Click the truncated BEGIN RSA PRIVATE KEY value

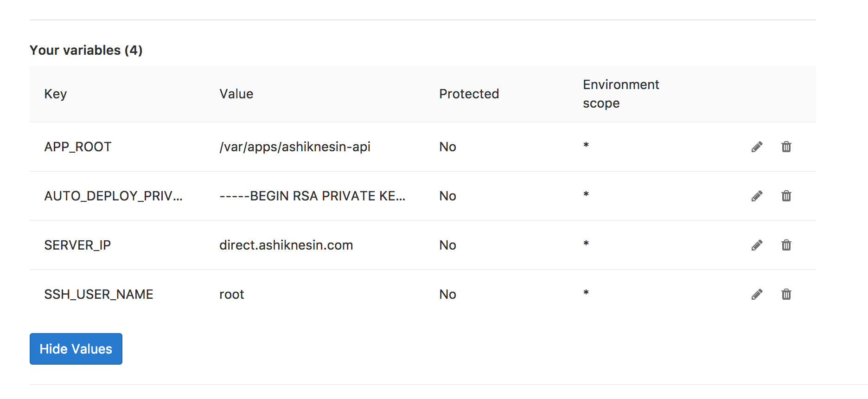(x=313, y=196)
